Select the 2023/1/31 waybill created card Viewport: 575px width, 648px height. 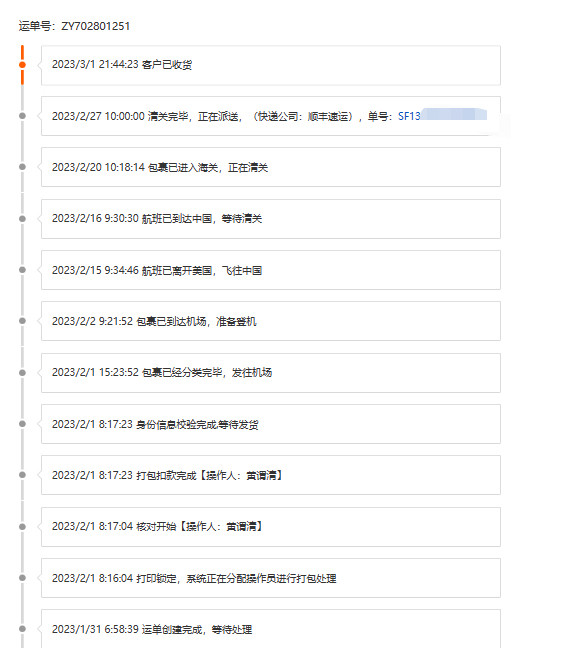pos(271,629)
